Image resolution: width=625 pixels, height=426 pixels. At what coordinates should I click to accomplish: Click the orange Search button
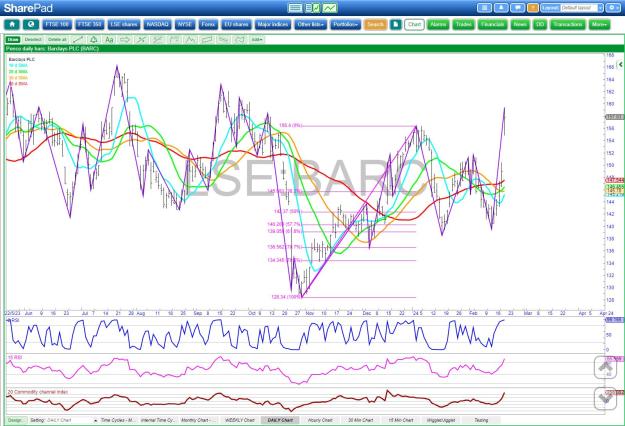click(x=375, y=24)
